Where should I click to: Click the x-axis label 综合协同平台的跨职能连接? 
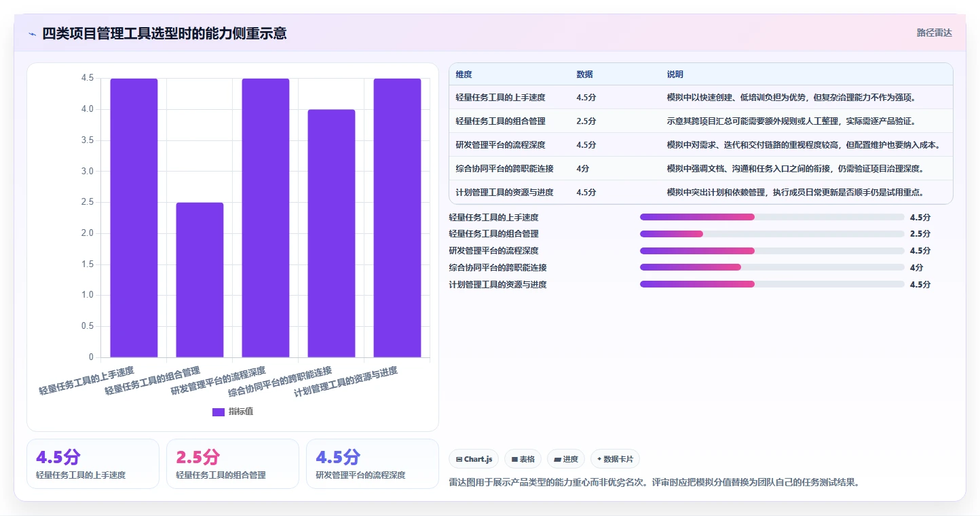[x=280, y=382]
